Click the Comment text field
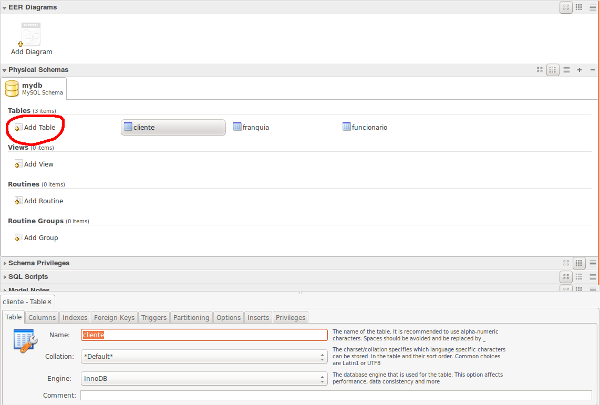Viewport: 600px width, 405px height. 336,395
